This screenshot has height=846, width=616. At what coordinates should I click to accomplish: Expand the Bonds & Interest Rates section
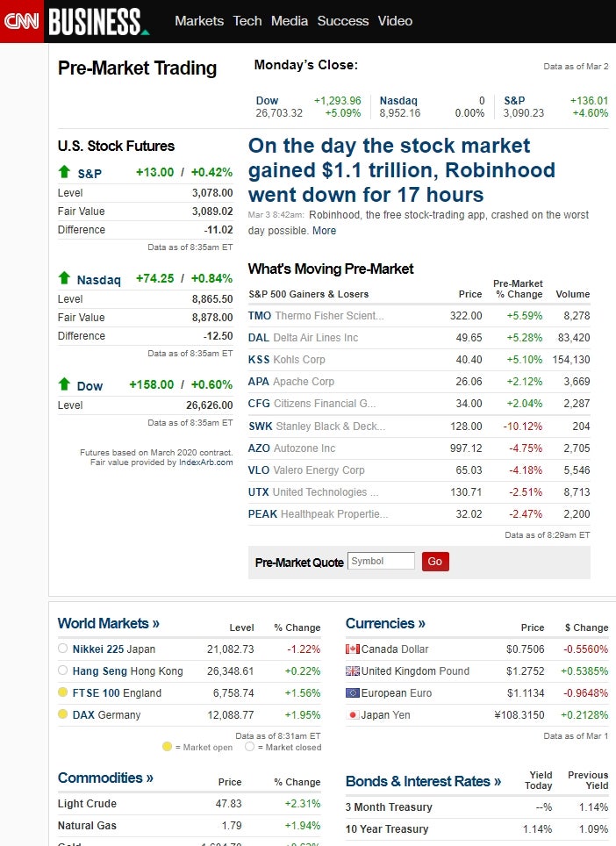pyautogui.click(x=423, y=781)
